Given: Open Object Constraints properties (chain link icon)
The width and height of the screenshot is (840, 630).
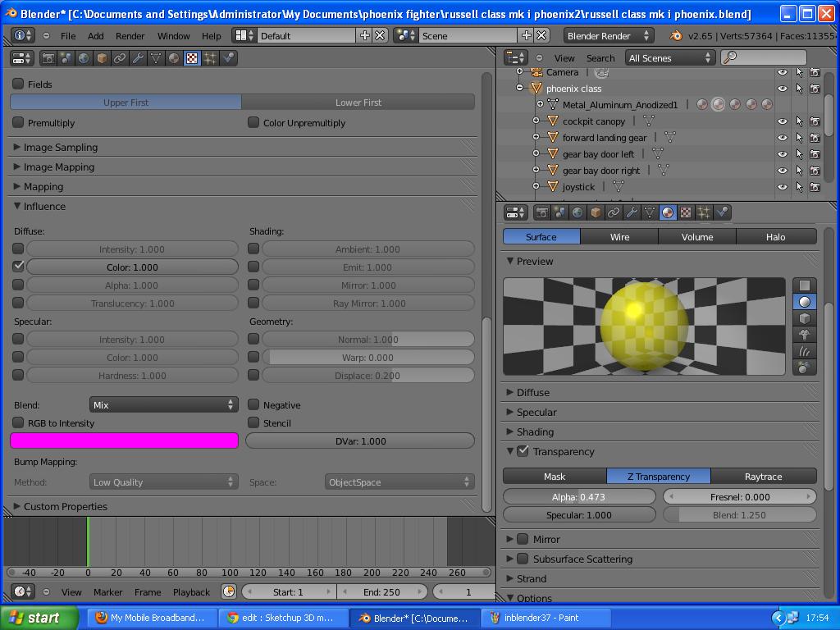Looking at the screenshot, I should pyautogui.click(x=613, y=212).
